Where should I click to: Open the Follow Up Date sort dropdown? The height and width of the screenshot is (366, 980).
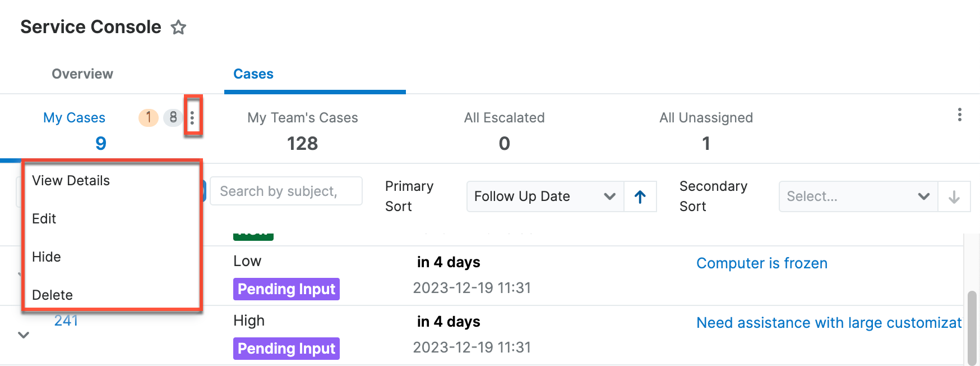(544, 196)
